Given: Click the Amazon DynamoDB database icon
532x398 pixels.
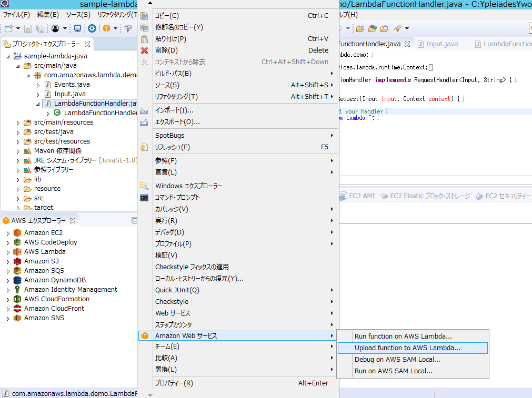Looking at the screenshot, I should 17,280.
